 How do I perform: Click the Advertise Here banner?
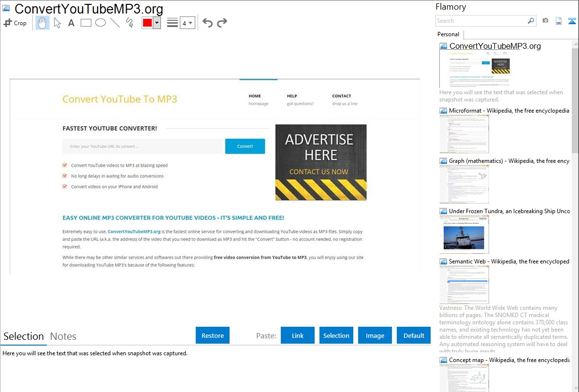click(x=321, y=162)
